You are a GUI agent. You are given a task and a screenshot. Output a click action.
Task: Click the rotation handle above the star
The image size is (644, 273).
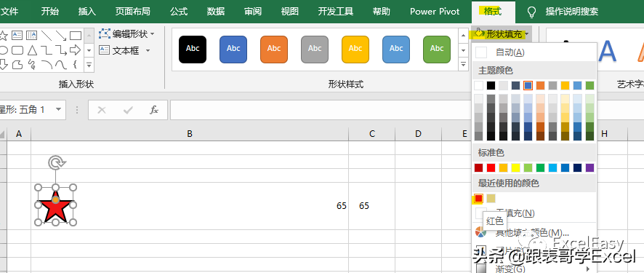55,162
